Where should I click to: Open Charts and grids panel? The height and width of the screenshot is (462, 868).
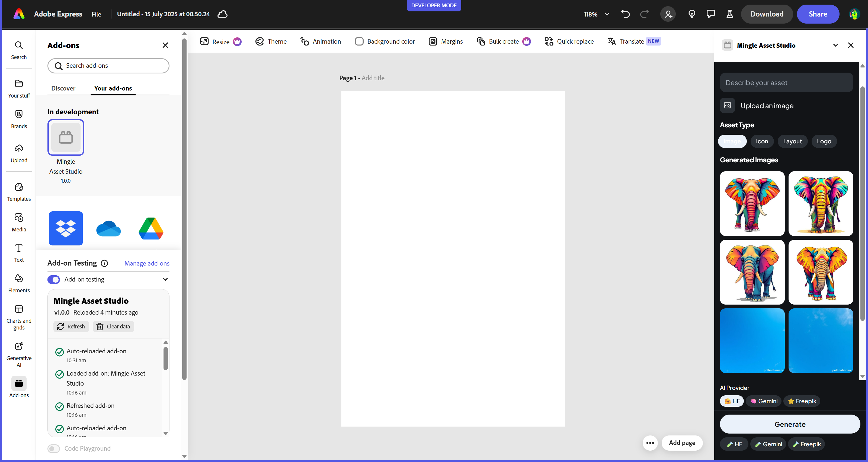(19, 316)
